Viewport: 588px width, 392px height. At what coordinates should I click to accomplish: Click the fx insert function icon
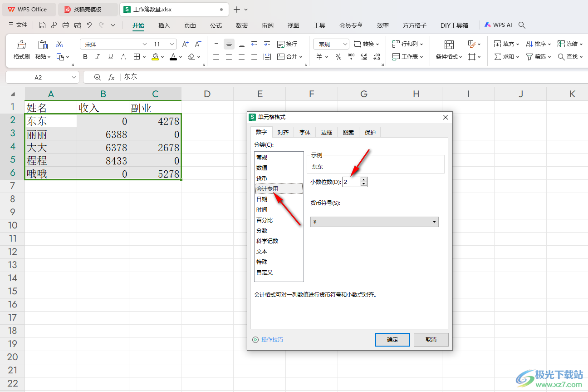point(111,77)
